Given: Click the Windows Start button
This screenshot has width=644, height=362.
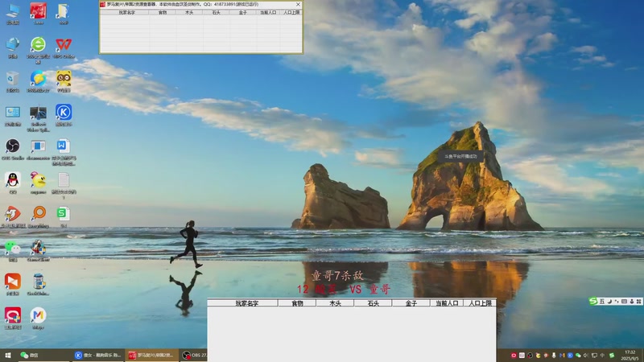Looking at the screenshot, I should (x=7, y=355).
